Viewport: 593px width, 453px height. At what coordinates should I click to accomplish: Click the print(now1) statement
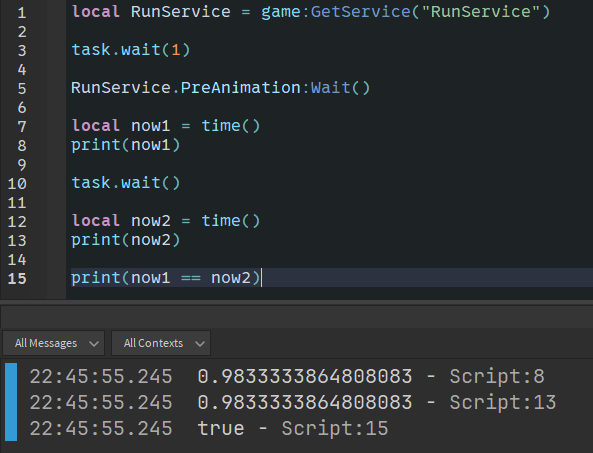(126, 145)
